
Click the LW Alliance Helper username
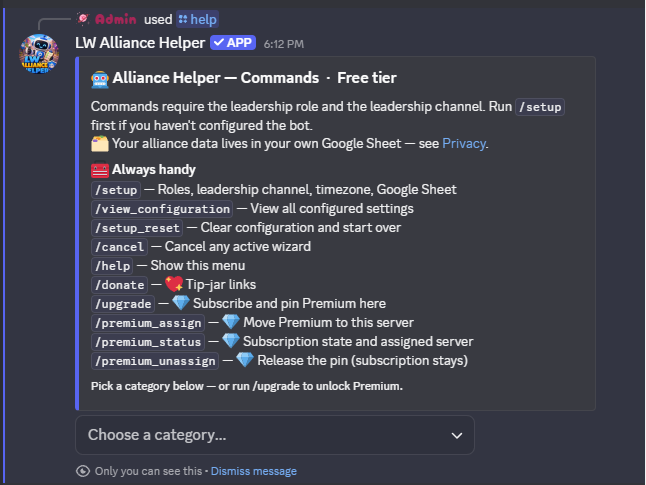click(140, 42)
